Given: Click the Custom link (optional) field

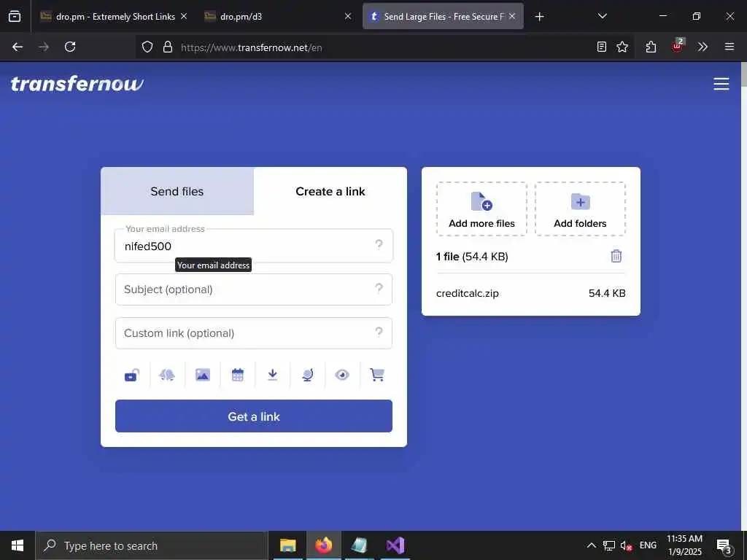Looking at the screenshot, I should click(253, 333).
